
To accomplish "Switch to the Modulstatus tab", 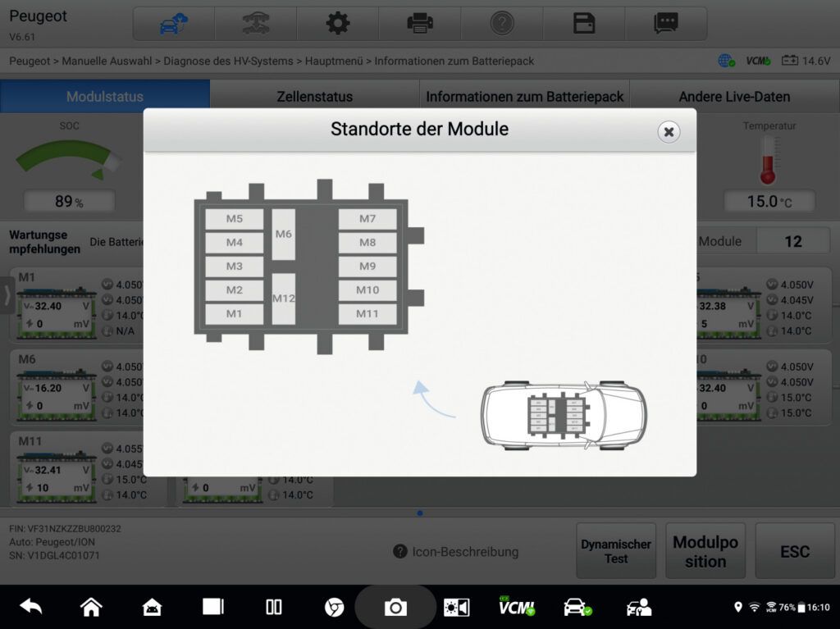I will coord(105,97).
